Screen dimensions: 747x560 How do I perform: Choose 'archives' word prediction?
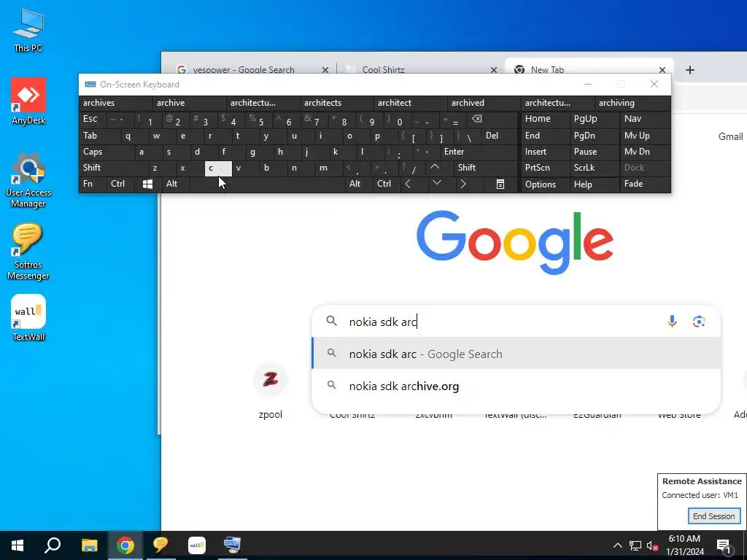116,103
